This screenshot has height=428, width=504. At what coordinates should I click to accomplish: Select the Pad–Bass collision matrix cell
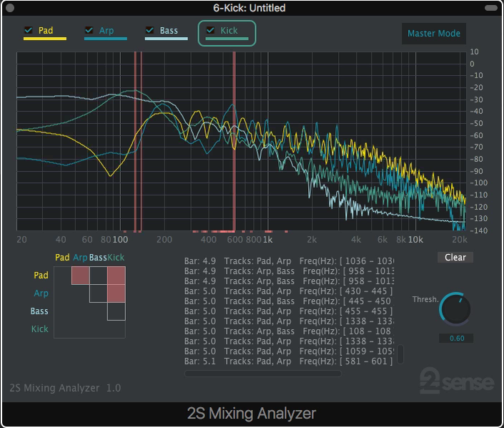click(x=98, y=276)
